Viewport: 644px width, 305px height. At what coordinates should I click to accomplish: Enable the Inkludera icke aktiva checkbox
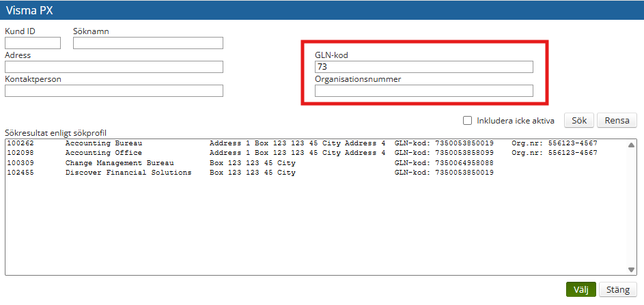467,120
